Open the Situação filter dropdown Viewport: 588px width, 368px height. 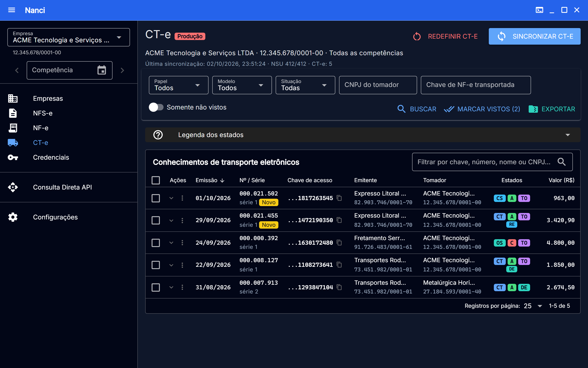click(x=305, y=85)
